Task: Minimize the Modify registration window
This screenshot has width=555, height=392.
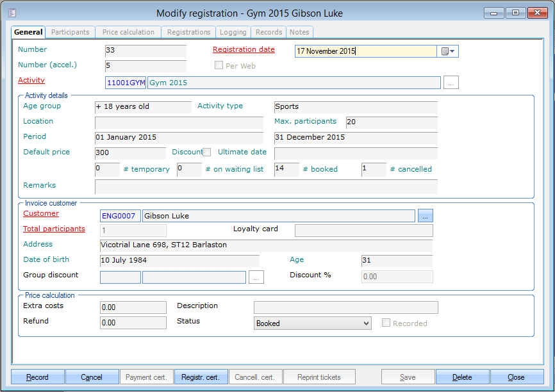Action: coord(493,12)
